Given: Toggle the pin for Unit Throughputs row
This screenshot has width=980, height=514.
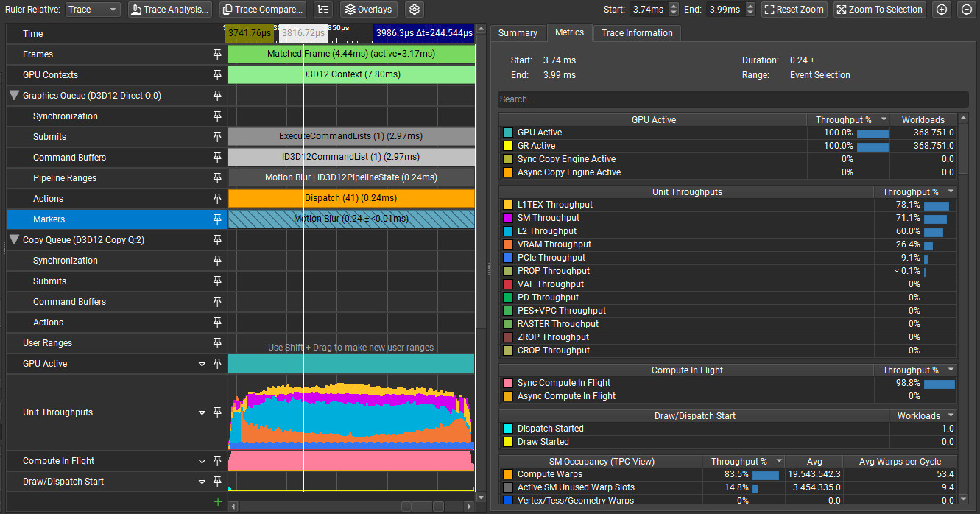Looking at the screenshot, I should (x=217, y=412).
